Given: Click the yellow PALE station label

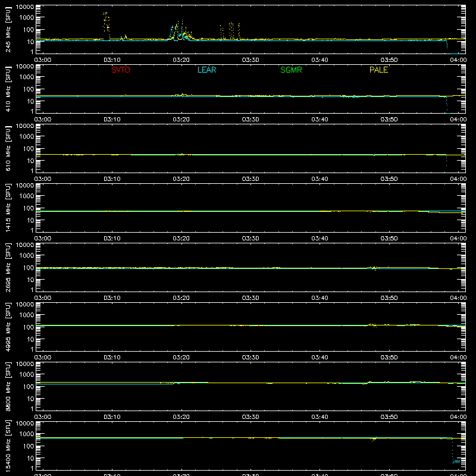Looking at the screenshot, I should [378, 70].
